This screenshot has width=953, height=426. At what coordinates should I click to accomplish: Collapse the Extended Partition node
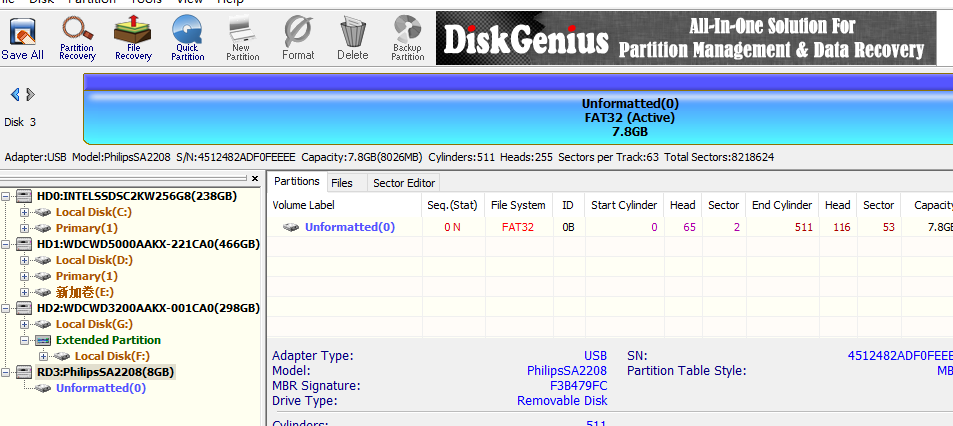(x=24, y=340)
